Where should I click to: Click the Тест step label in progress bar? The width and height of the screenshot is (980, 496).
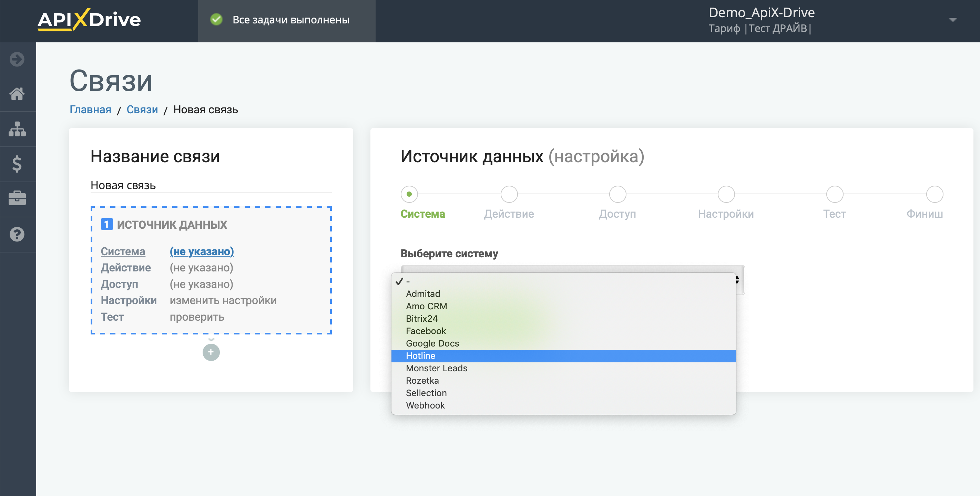pos(835,214)
